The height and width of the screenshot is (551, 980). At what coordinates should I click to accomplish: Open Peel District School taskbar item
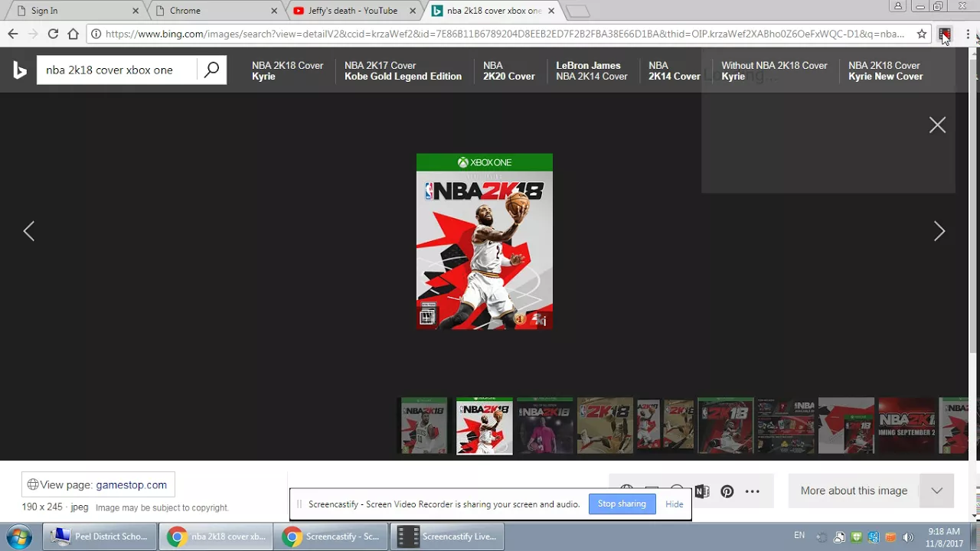pos(100,536)
